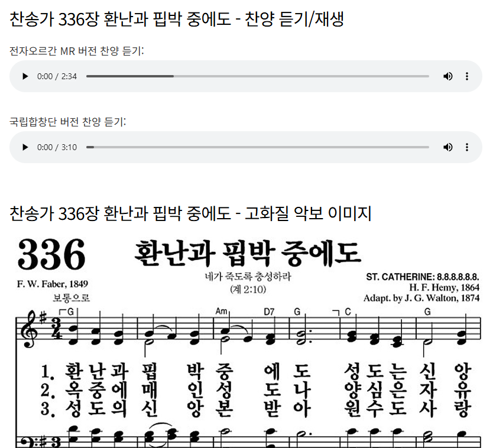Click verse number '1.' in the lyrics

pos(47,372)
